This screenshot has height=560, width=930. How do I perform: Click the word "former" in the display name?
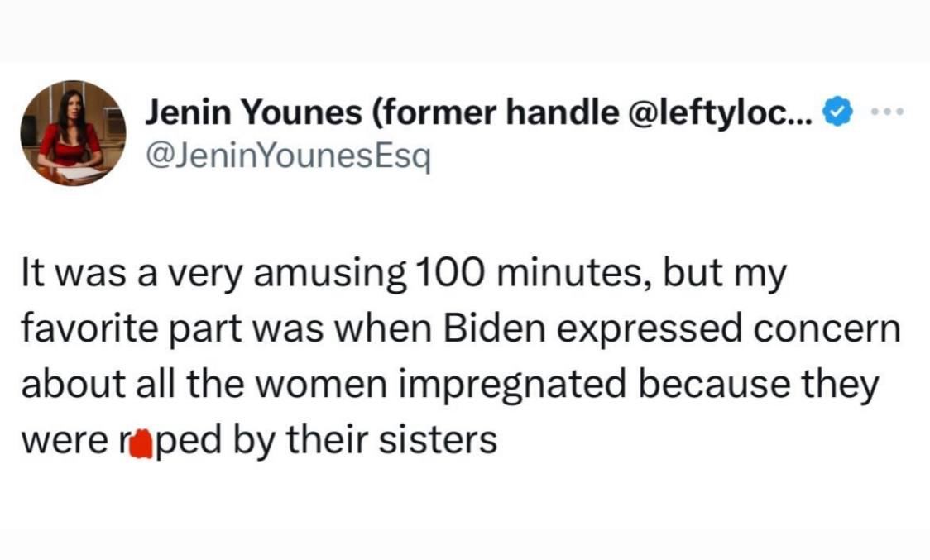[433, 112]
